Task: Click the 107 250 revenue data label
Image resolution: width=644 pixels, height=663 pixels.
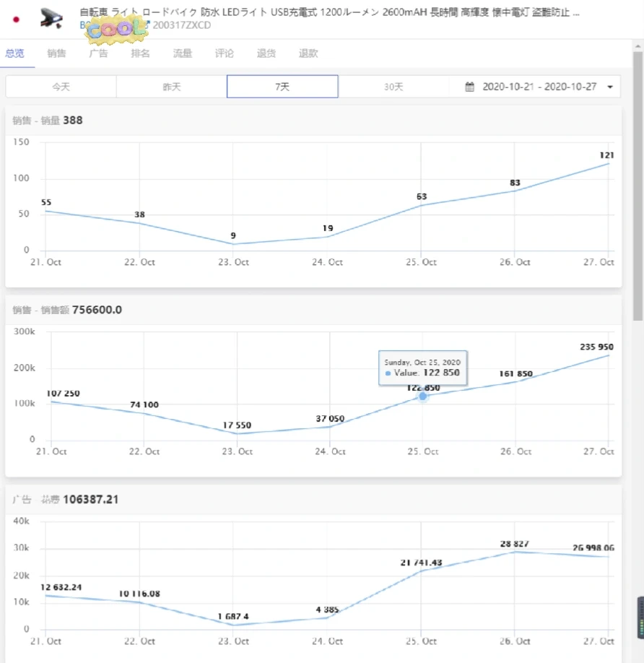Action: click(63, 393)
